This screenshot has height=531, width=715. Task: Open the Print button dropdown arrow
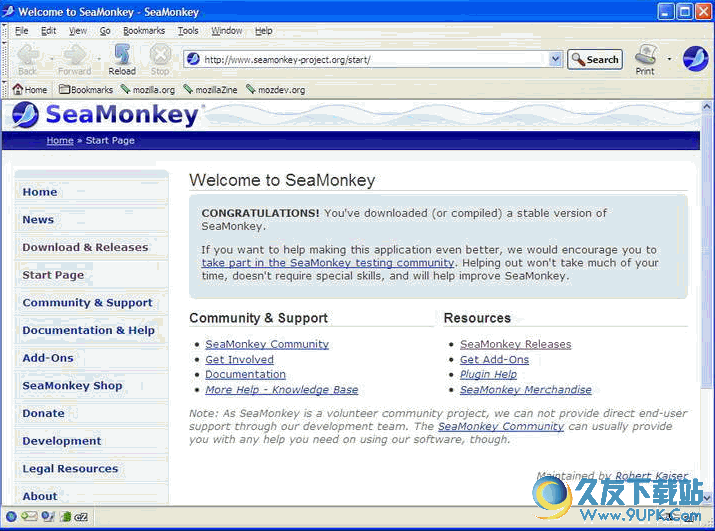click(x=669, y=59)
